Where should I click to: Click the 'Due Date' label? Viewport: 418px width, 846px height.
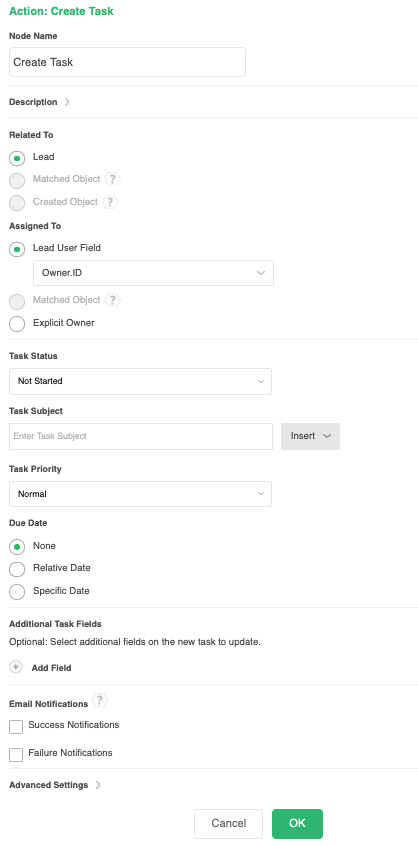tap(28, 523)
